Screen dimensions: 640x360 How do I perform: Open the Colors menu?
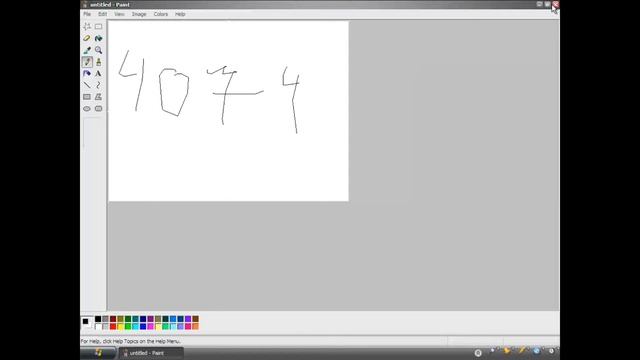(x=160, y=14)
